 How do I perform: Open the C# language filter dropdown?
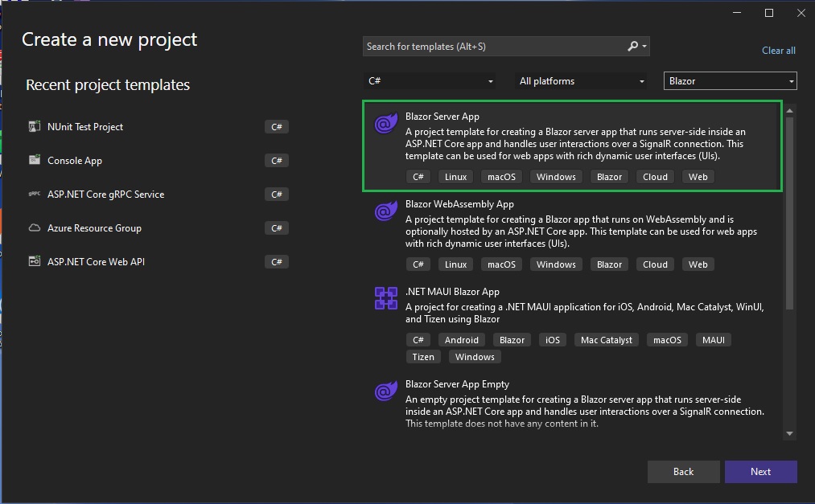tap(430, 81)
